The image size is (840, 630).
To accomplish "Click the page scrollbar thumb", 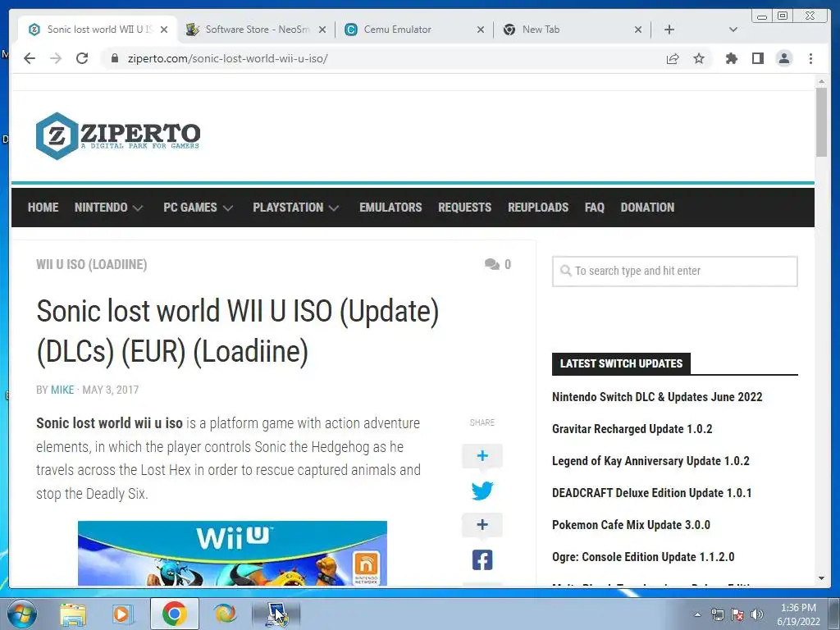I will [821, 122].
